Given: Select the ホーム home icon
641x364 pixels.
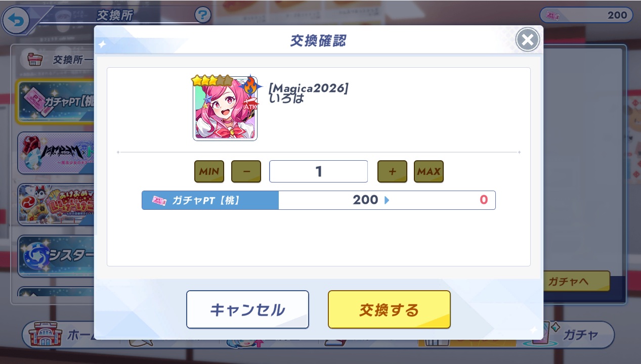Looking at the screenshot, I should [x=44, y=336].
